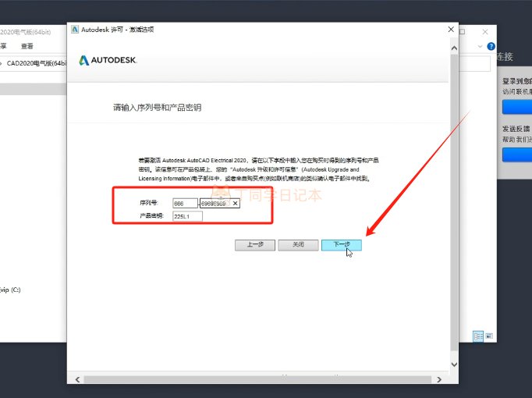The width and height of the screenshot is (532, 398).
Task: Click the vertical scrollbar up arrow in dialog
Action: pos(454,48)
